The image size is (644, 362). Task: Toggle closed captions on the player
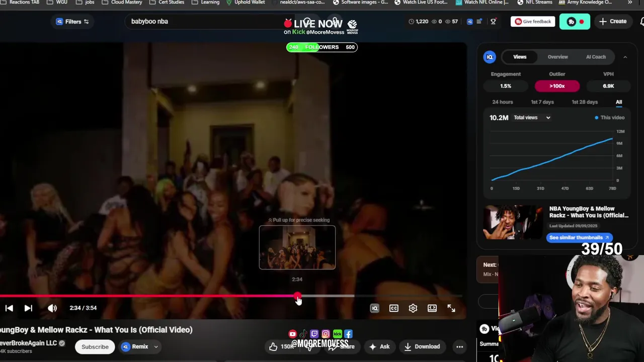click(x=394, y=308)
